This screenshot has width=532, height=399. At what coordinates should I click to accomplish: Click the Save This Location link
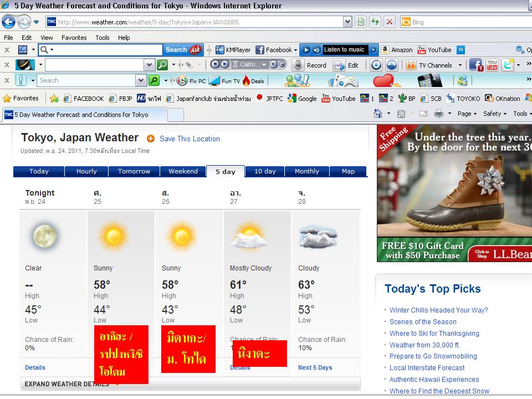[190, 139]
